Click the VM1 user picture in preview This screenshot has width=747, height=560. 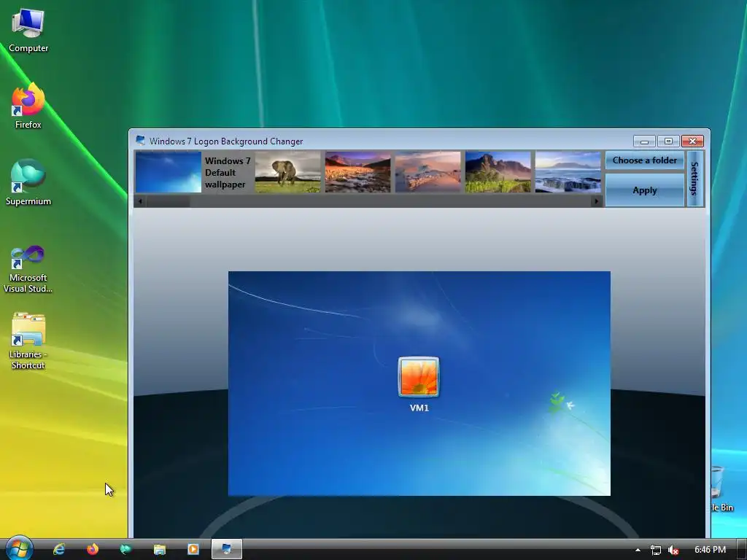419,377
